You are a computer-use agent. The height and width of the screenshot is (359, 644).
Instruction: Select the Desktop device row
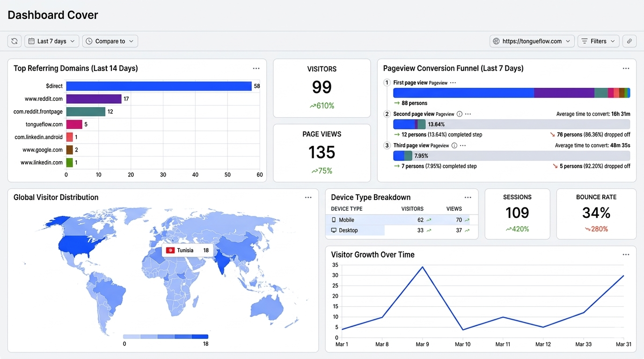click(x=348, y=230)
